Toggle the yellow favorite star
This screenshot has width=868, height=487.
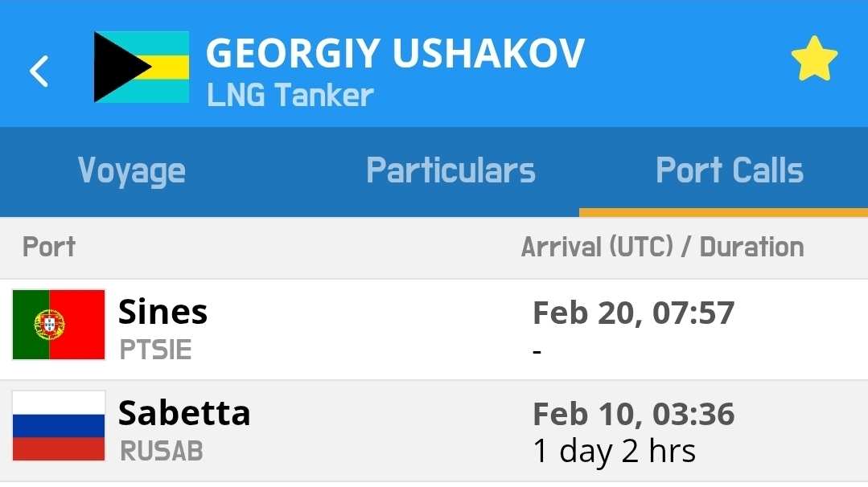click(x=814, y=59)
